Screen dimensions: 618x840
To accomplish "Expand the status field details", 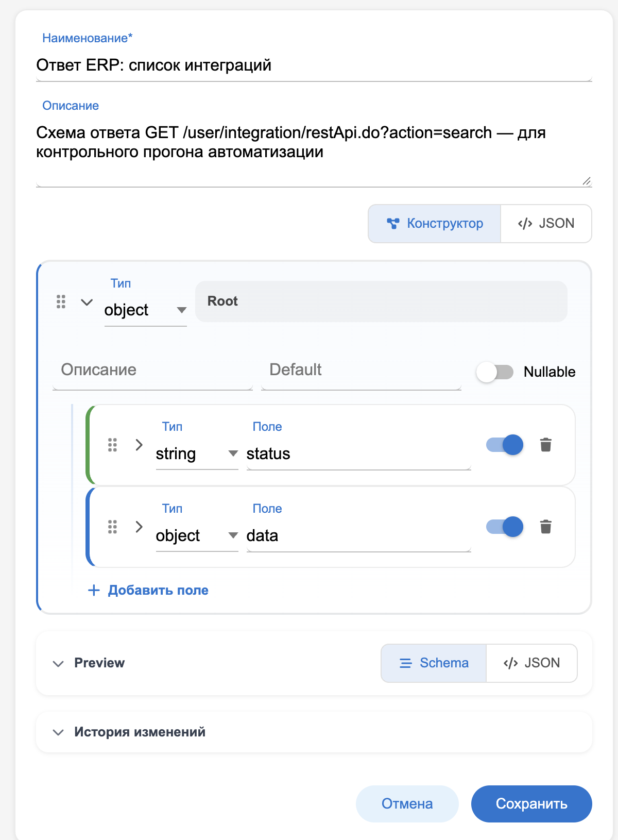I will pyautogui.click(x=139, y=445).
